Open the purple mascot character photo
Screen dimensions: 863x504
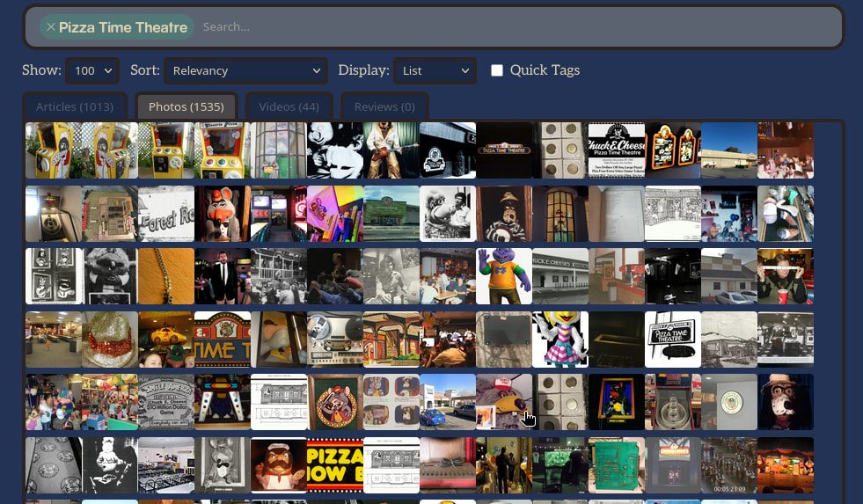click(504, 276)
